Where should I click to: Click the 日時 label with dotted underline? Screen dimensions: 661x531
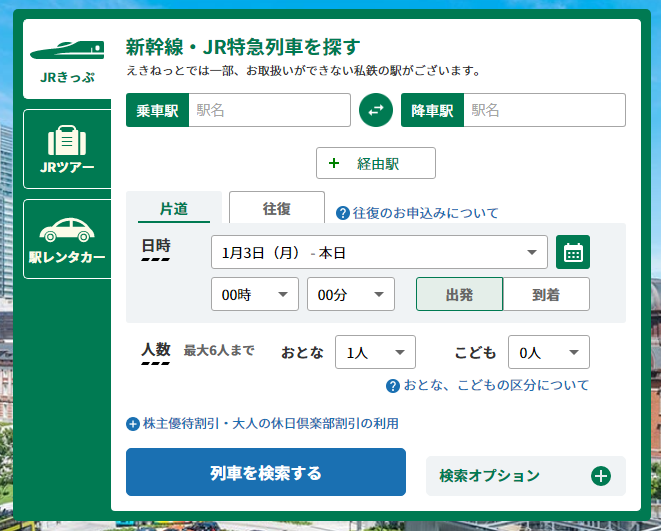point(156,249)
